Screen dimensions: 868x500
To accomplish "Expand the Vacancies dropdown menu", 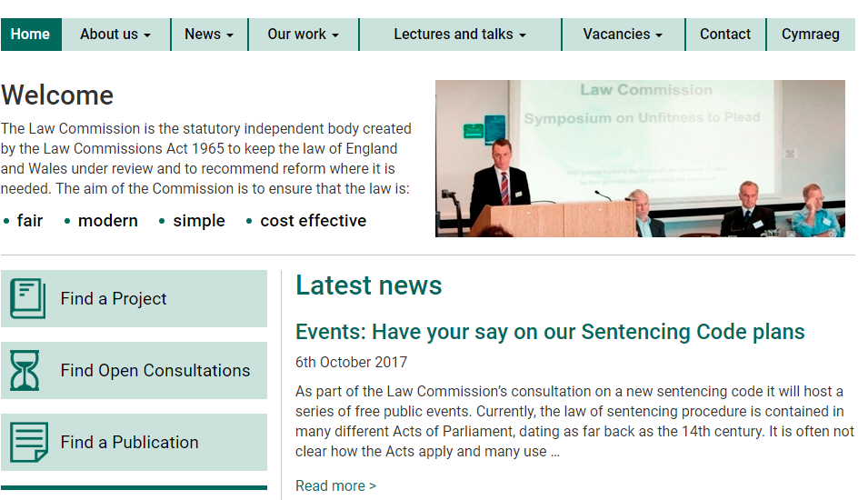I will pyautogui.click(x=623, y=35).
